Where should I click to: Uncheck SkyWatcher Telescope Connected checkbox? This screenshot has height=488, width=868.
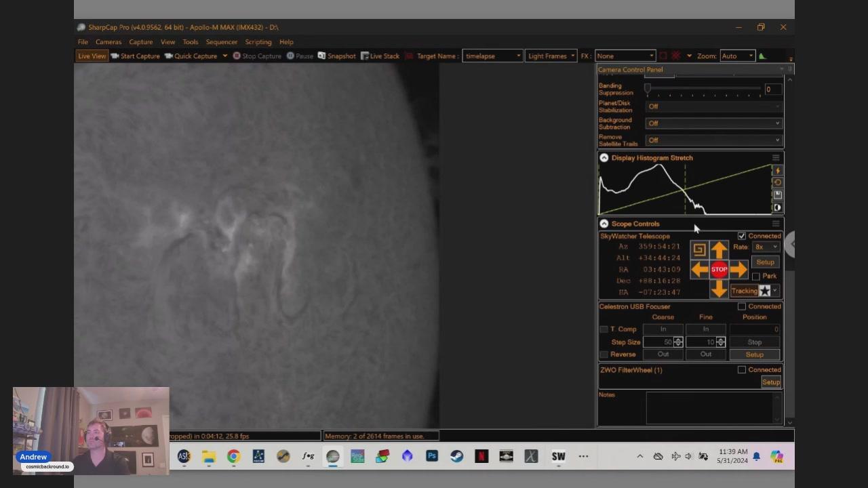[742, 236]
